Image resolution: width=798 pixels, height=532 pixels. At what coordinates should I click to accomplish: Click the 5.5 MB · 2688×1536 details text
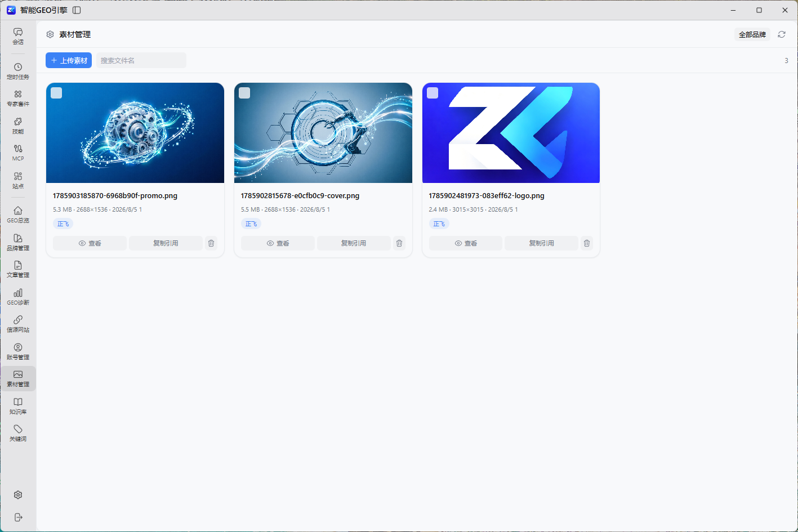pyautogui.click(x=286, y=209)
